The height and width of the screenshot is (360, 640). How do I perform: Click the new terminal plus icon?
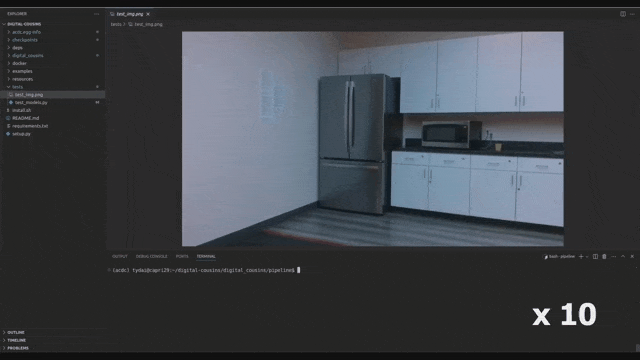click(581, 256)
